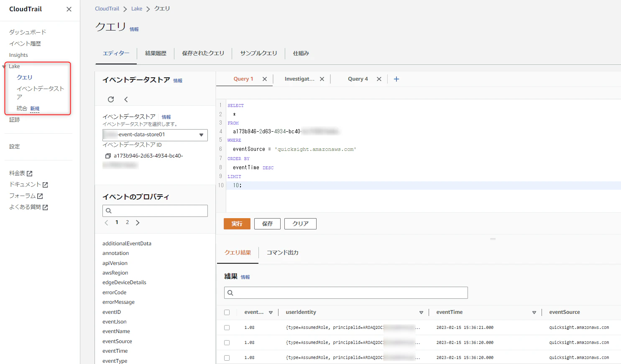Viewport: 621px width, 364px height.
Task: Select the annotation property
Action: [x=115, y=253]
